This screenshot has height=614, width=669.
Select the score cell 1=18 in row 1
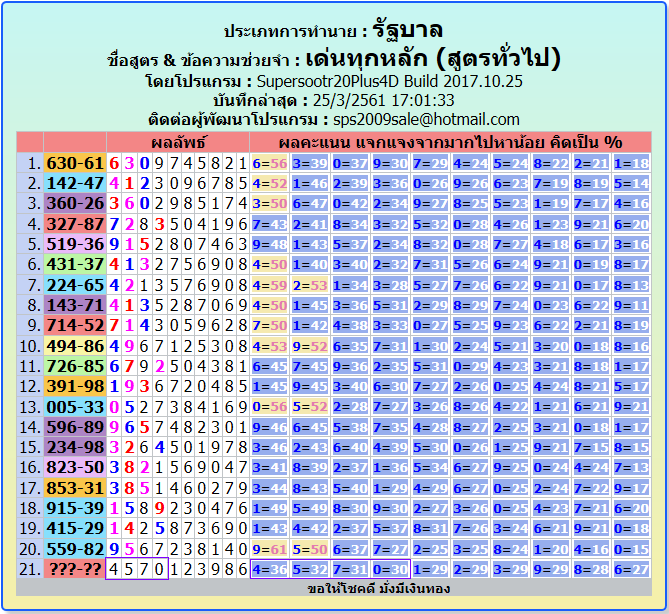click(x=632, y=163)
